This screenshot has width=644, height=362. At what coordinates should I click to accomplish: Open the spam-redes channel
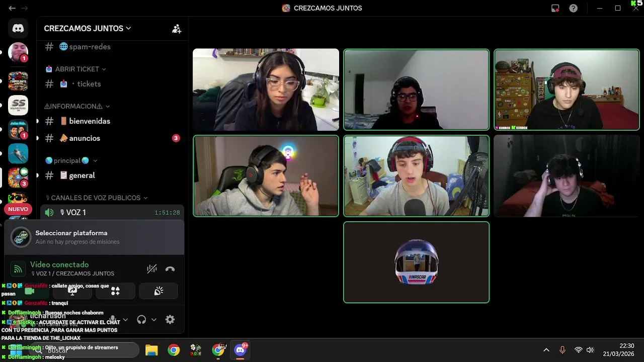pyautogui.click(x=112, y=47)
